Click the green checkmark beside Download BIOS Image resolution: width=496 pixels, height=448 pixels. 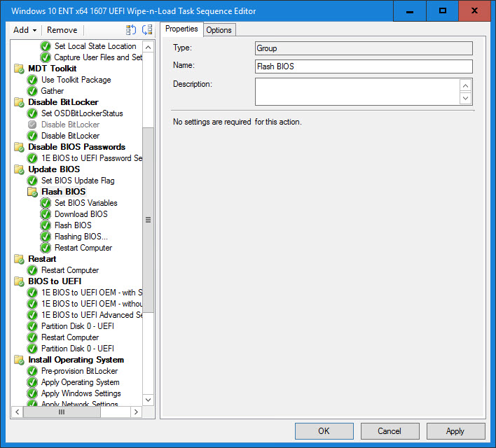46,214
